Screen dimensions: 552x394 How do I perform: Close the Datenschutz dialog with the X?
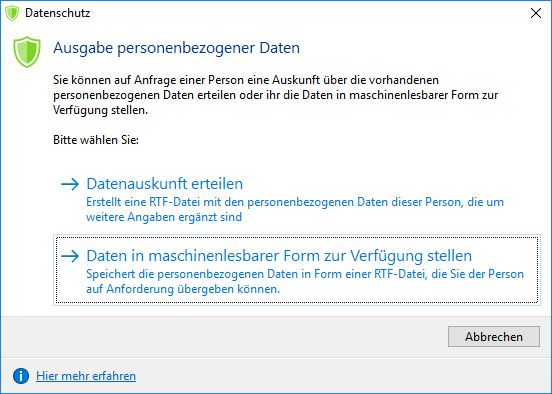536,13
